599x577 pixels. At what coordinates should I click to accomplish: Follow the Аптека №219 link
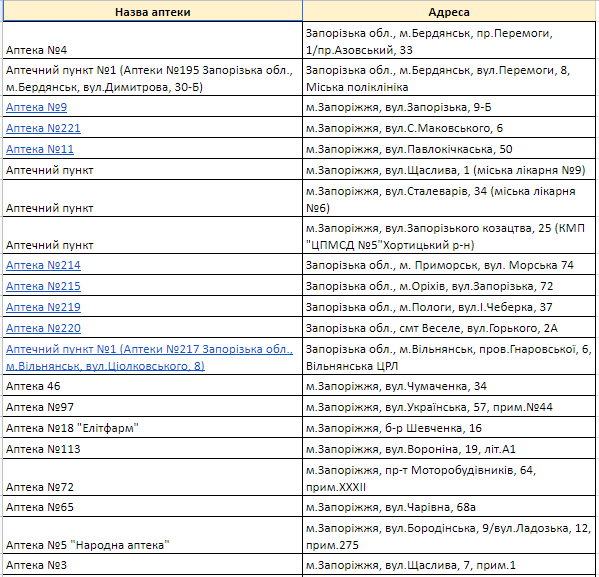coord(43,307)
